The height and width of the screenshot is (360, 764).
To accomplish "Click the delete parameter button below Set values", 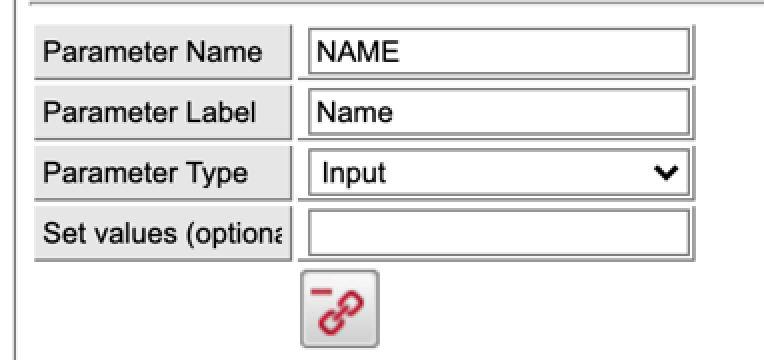I will point(340,309).
